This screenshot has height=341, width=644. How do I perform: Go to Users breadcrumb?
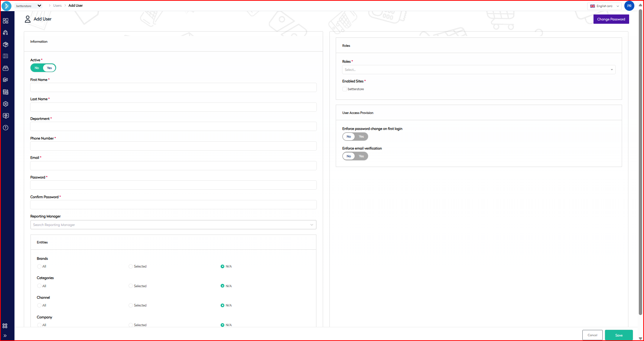[57, 6]
